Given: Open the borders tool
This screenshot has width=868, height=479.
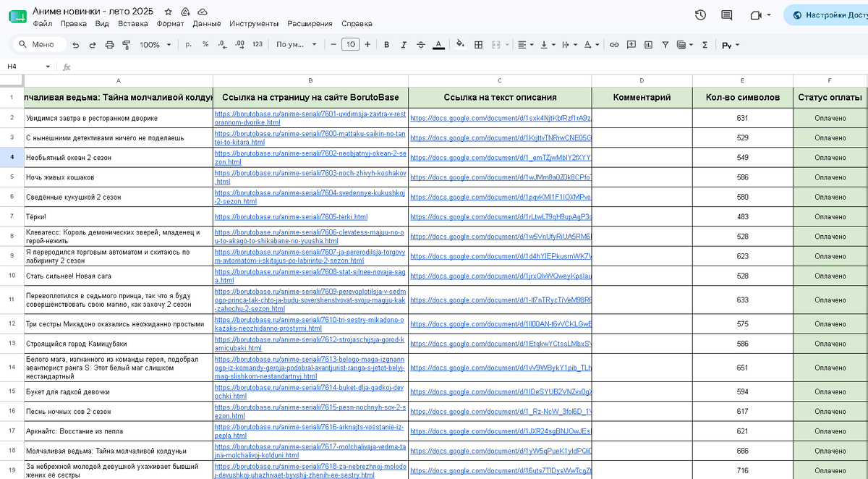Looking at the screenshot, I should 478,45.
